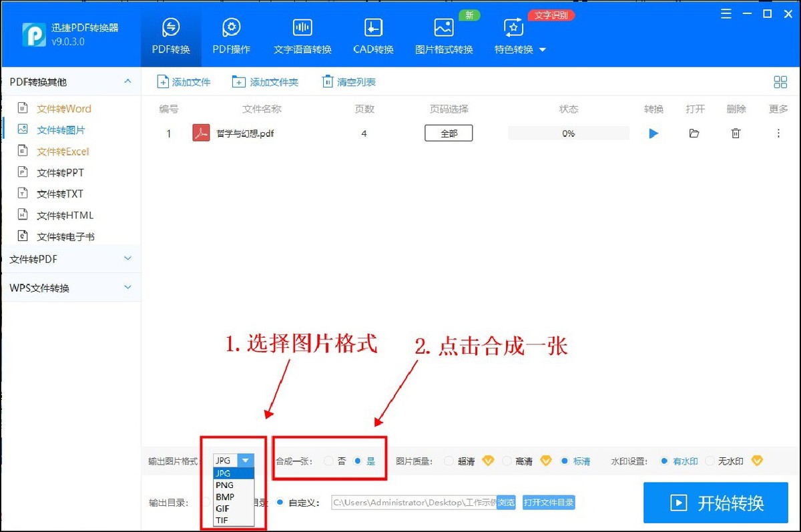Open 文字语音转换 feature
This screenshot has height=532, width=801.
(x=302, y=33)
